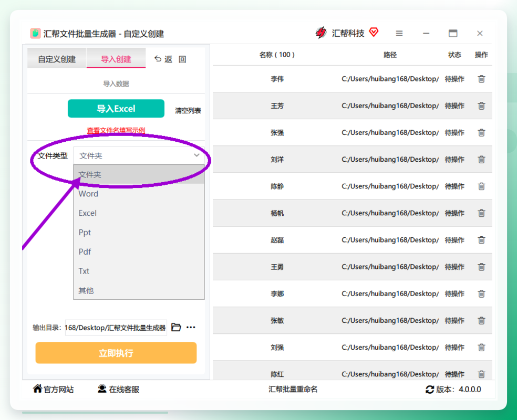Click the 待操作 status in 王芳 row
This screenshot has width=517, height=420.
pyautogui.click(x=454, y=106)
